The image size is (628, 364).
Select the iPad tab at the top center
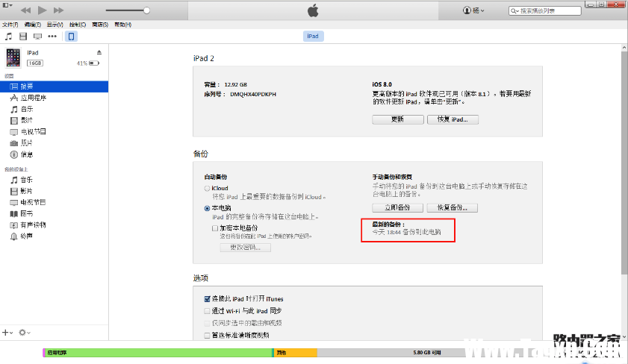click(313, 36)
